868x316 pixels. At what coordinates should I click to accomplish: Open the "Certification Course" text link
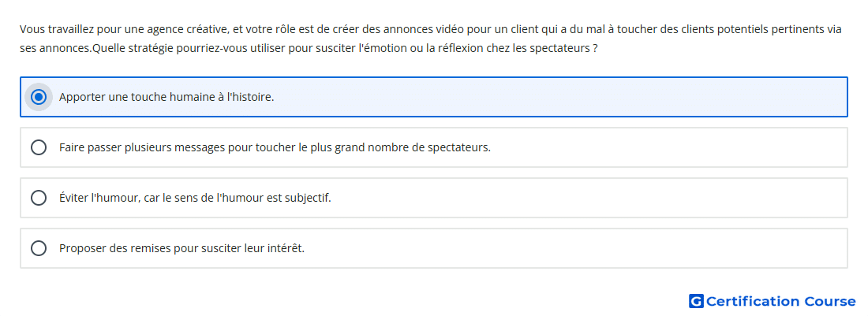(780, 301)
